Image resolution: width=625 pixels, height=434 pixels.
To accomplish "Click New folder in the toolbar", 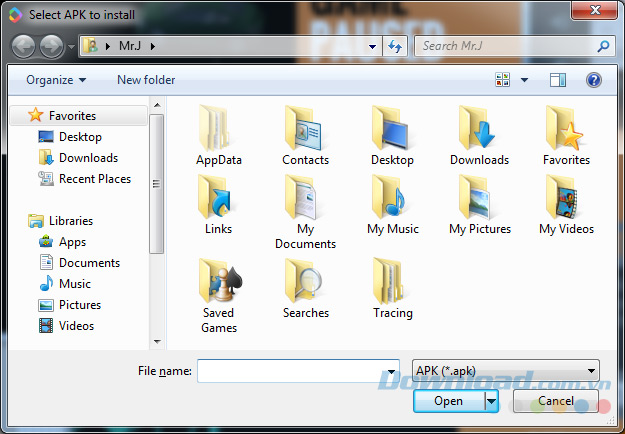I will click(x=146, y=80).
